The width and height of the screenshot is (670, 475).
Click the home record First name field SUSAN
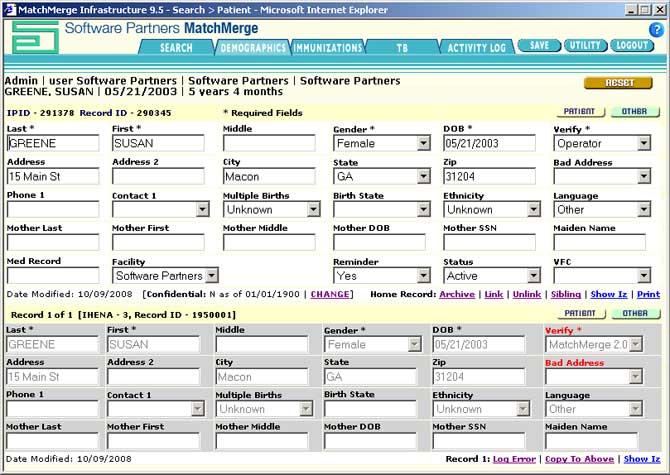point(158,143)
